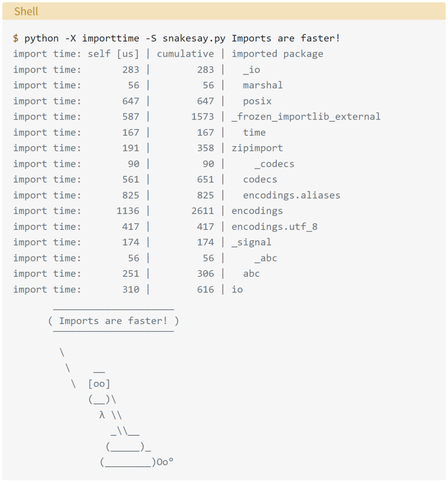
Task: Click the Oo° bubbles at snake tail
Action: click(165, 462)
